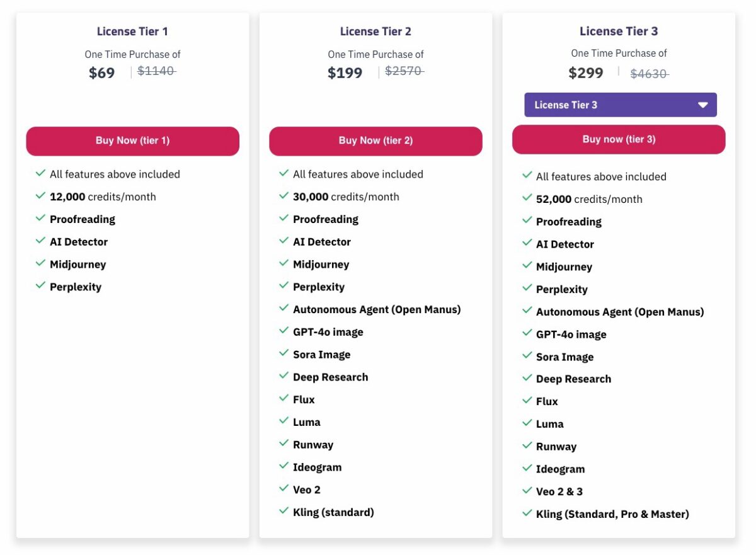This screenshot has height=555, width=756.
Task: Click Buy now (tier 3) button
Action: click(619, 139)
